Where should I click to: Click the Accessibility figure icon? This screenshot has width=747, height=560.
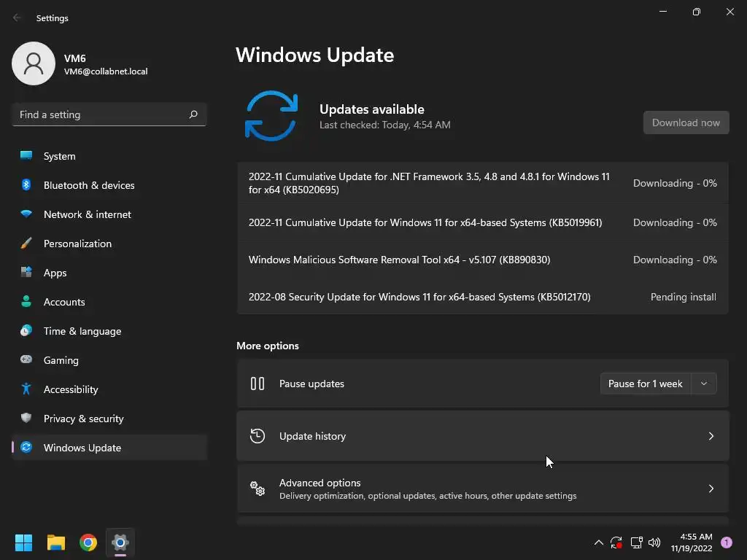point(26,389)
